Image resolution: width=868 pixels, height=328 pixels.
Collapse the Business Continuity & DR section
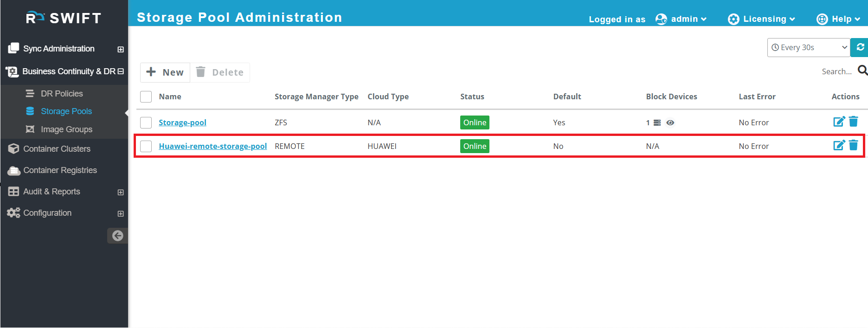(x=121, y=71)
